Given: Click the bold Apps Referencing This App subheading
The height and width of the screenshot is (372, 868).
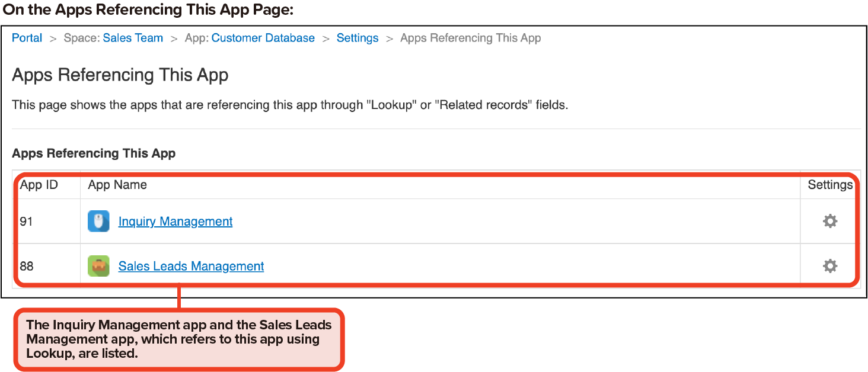Looking at the screenshot, I should [94, 153].
